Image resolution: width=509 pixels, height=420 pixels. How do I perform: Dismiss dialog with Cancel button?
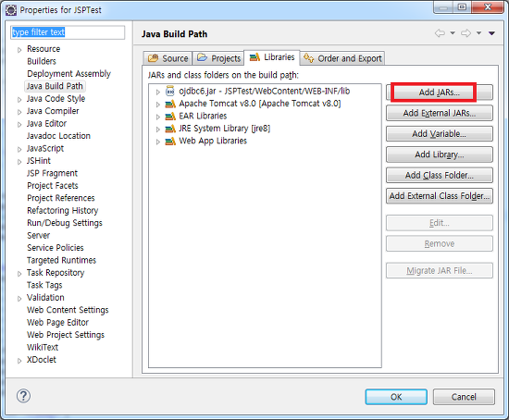coord(464,397)
